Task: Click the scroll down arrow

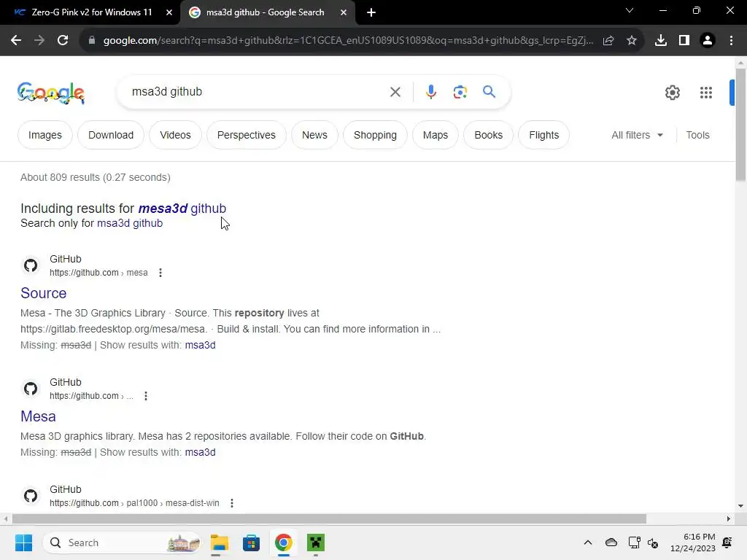Action: point(740,506)
